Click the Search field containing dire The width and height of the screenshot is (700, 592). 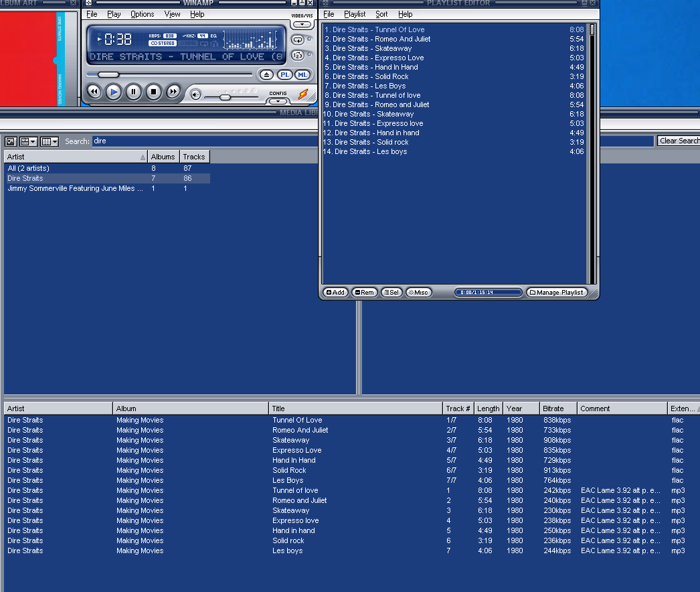205,141
